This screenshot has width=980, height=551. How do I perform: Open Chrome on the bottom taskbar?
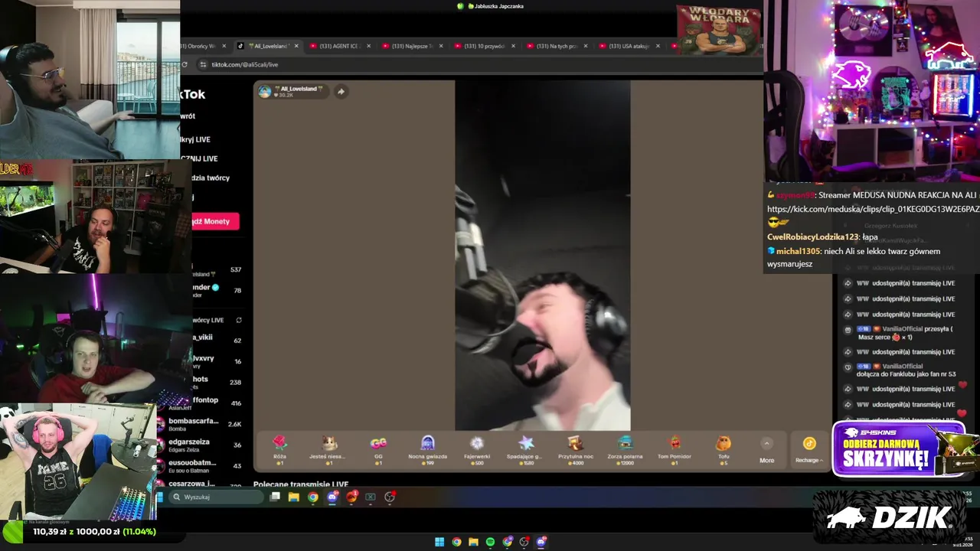(456, 542)
